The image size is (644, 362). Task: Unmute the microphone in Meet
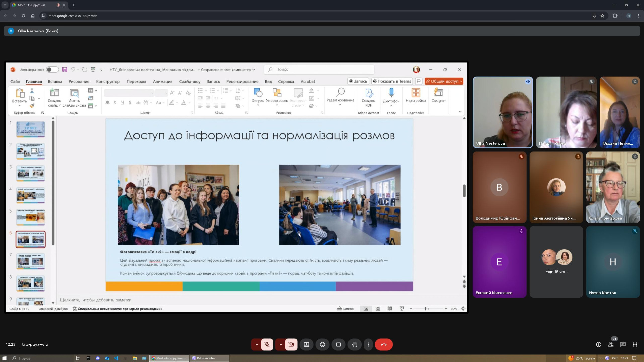coord(267,344)
